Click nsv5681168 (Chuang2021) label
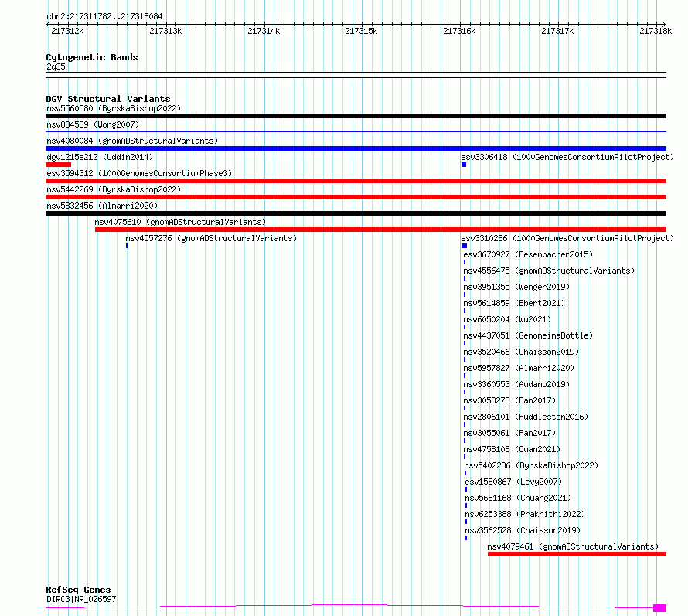The width and height of the screenshot is (688, 616). 518,498
